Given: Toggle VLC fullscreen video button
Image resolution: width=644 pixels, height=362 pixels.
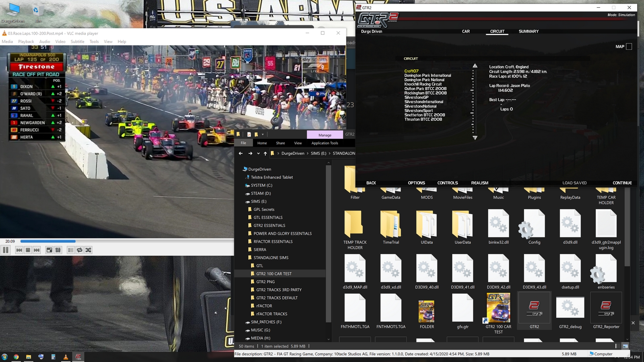Looking at the screenshot, I should (49, 250).
